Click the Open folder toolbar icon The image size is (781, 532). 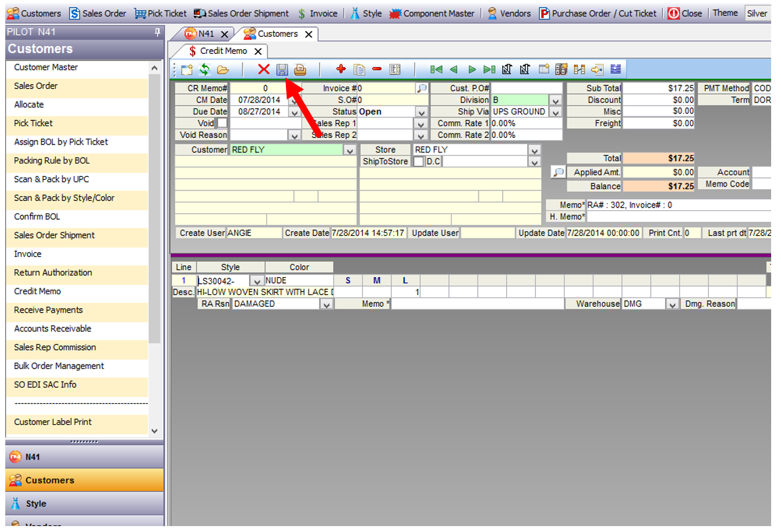[x=223, y=70]
